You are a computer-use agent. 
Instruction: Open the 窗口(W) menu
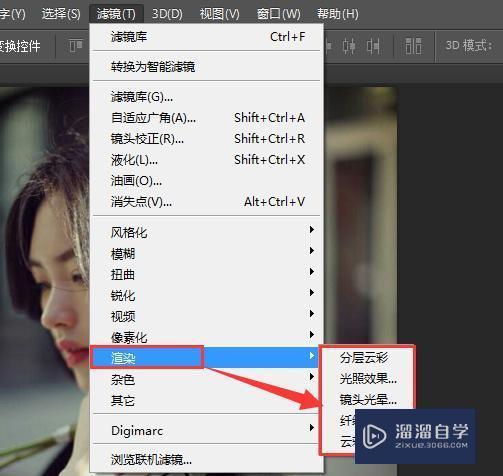coord(278,14)
